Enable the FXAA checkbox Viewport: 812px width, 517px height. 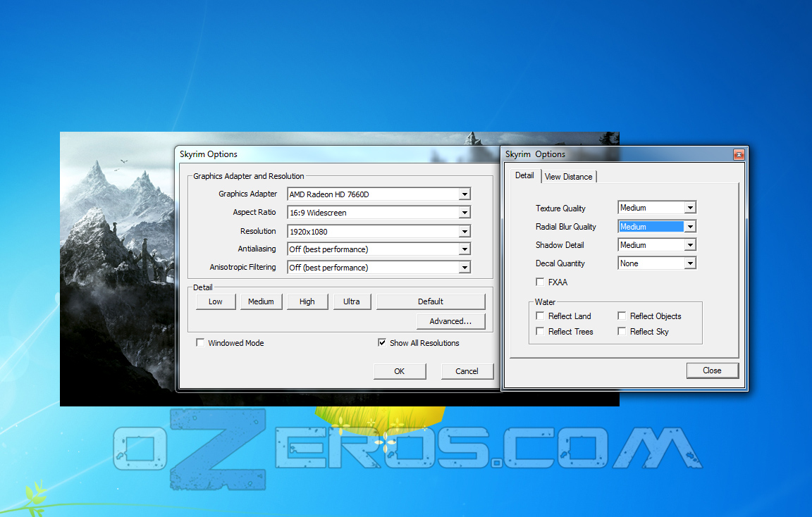[x=540, y=282]
